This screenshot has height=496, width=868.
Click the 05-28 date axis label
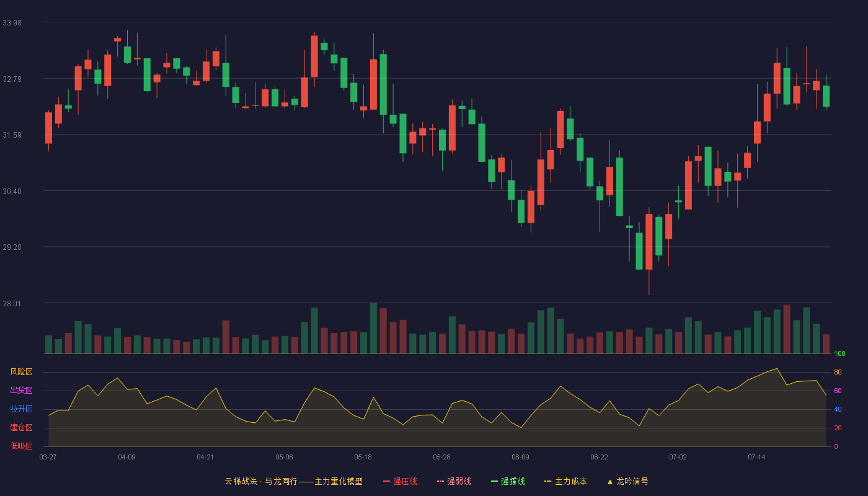[x=441, y=457]
